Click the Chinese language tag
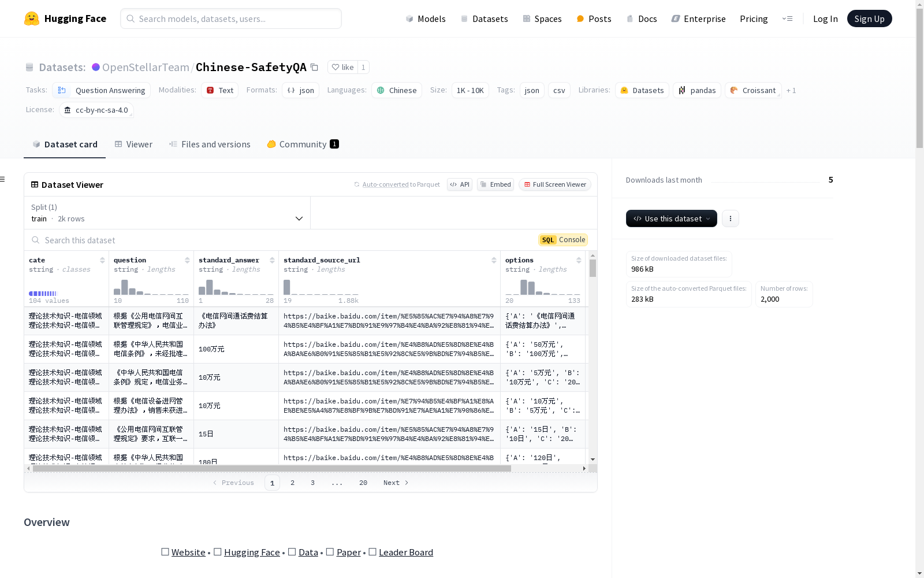924x578 pixels. [397, 90]
